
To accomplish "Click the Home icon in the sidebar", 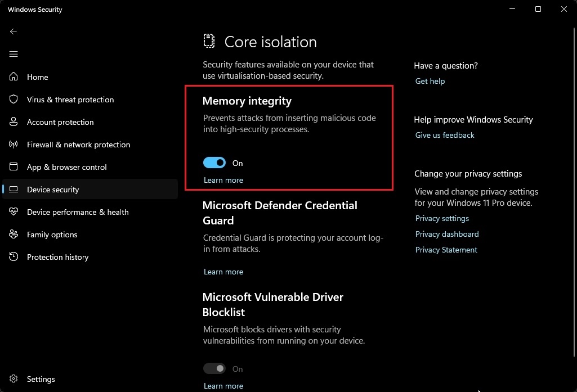I will point(13,77).
